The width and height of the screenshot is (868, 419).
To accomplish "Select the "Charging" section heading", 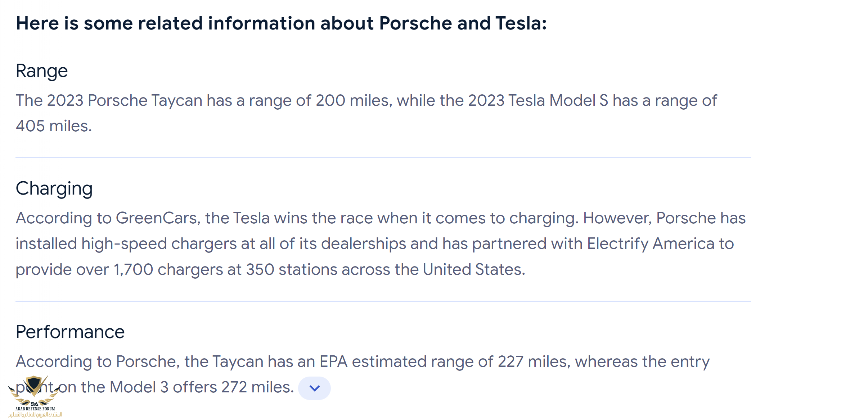I will coord(54,188).
